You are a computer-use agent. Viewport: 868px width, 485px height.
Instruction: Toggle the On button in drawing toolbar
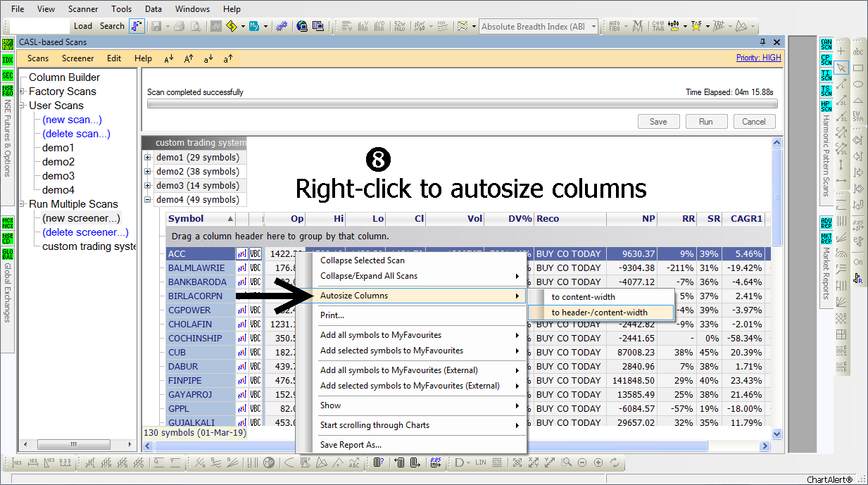click(x=858, y=262)
